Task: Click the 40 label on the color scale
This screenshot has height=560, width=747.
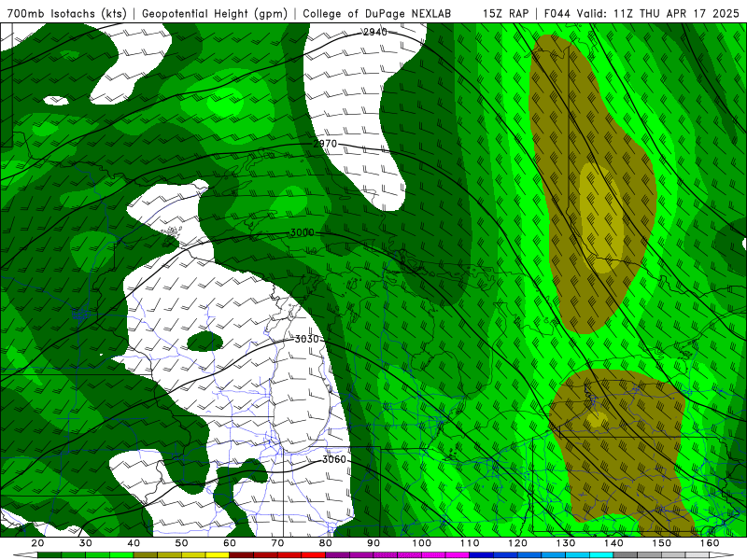Action: point(134,543)
